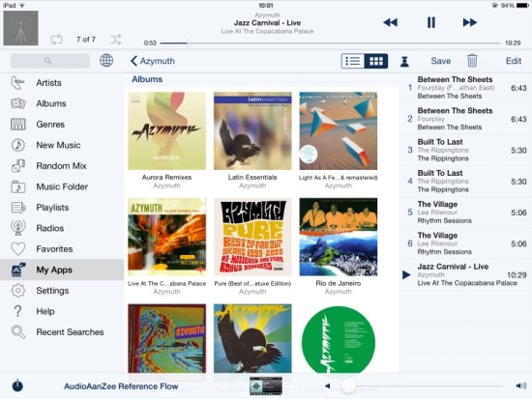This screenshot has height=399, width=532.
Task: Select queue track 6 The Village
Action: (465, 243)
